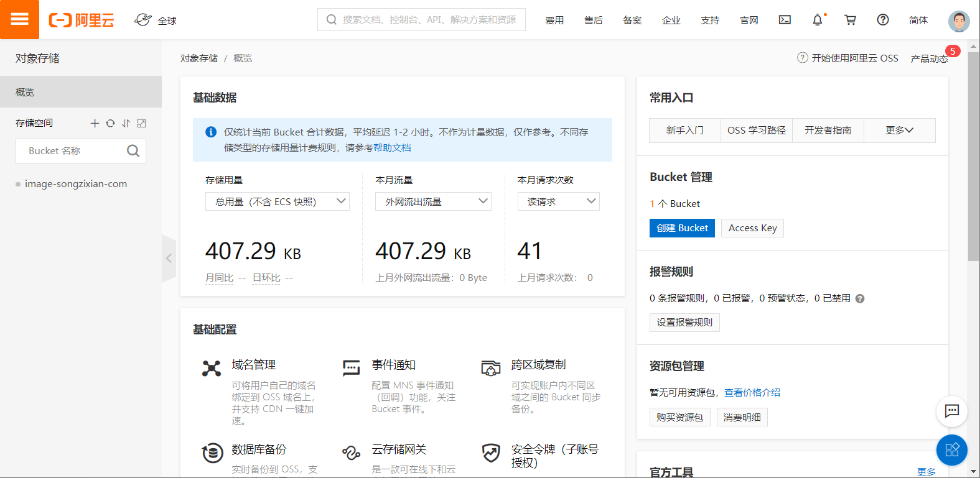Open the global region selector icon
The image size is (980, 478).
pos(143,20)
